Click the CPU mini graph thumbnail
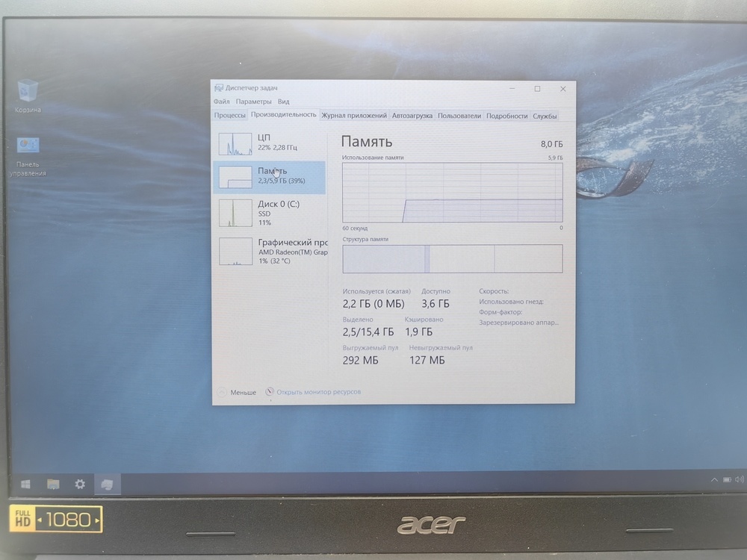The height and width of the screenshot is (560, 747). 235,144
